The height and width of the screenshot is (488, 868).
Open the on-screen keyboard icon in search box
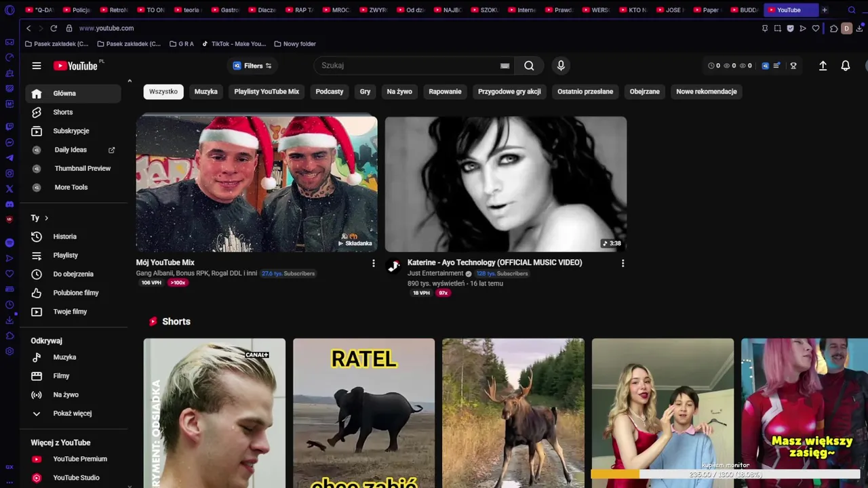[x=505, y=66]
